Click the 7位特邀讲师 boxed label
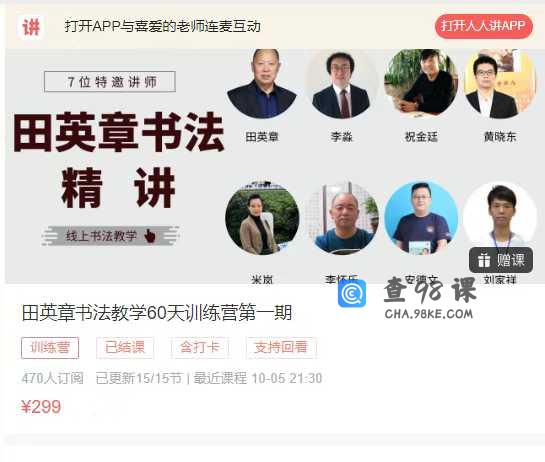This screenshot has width=545, height=462. pos(110,82)
